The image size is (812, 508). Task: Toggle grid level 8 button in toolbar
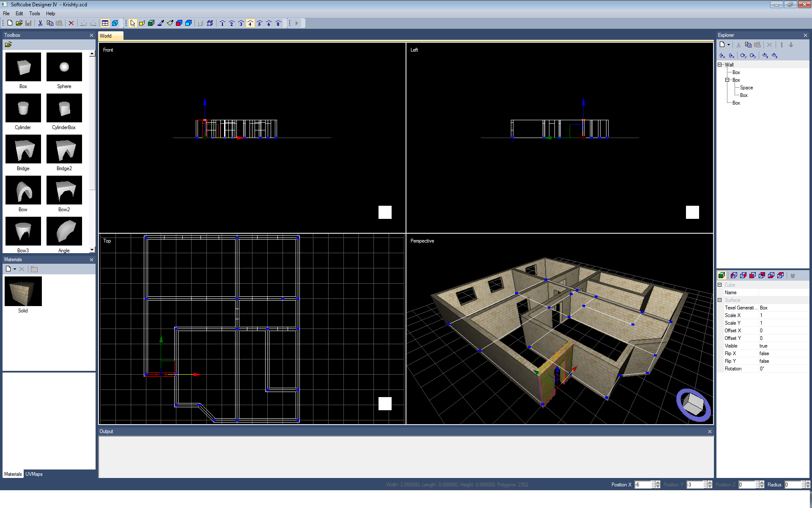tap(278, 23)
